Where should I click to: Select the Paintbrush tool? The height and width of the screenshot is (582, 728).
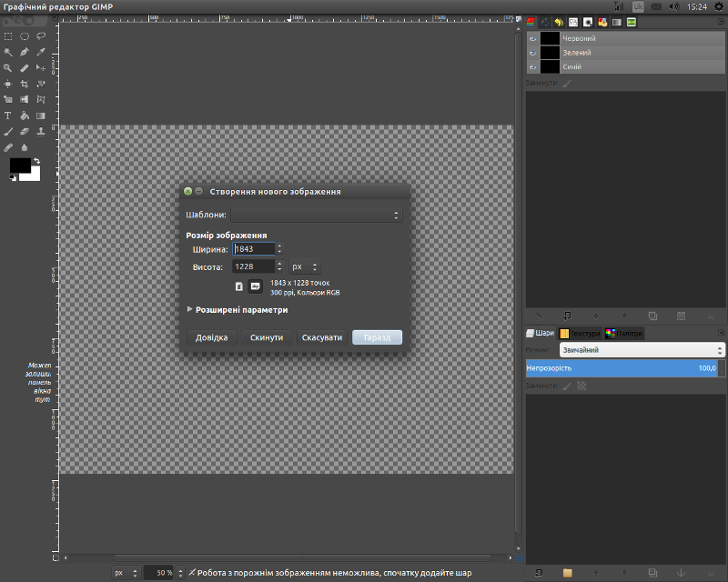[x=8, y=131]
